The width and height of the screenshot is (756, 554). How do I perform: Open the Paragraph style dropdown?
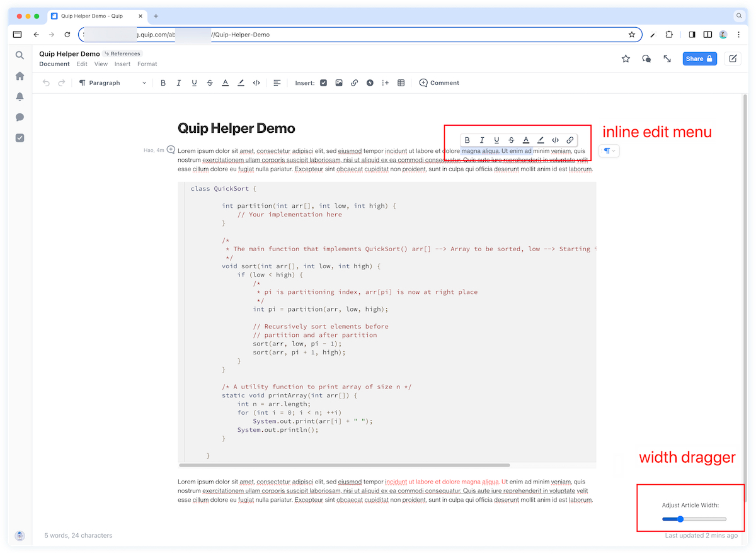[x=112, y=83]
